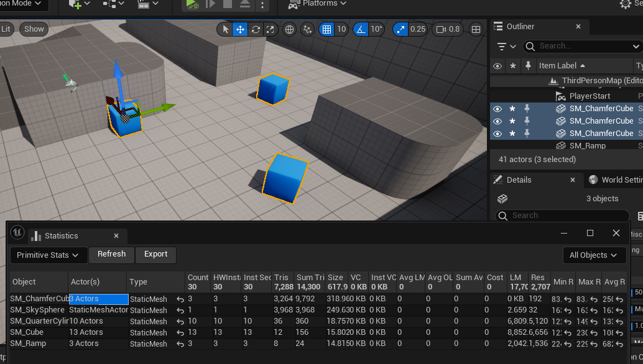Sort by the Object column header
Screen dimensions: 643x364
[x=39, y=282]
